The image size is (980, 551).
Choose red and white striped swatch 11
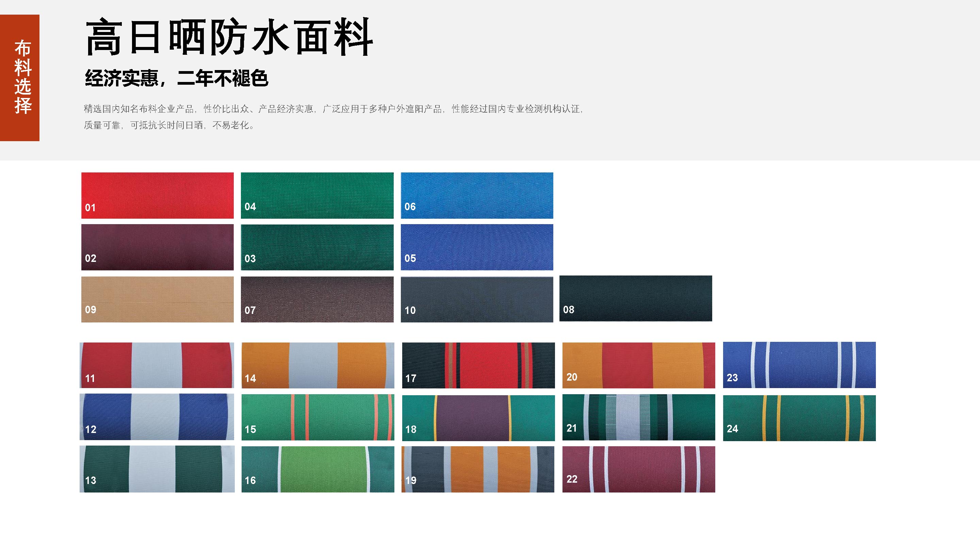coord(157,365)
